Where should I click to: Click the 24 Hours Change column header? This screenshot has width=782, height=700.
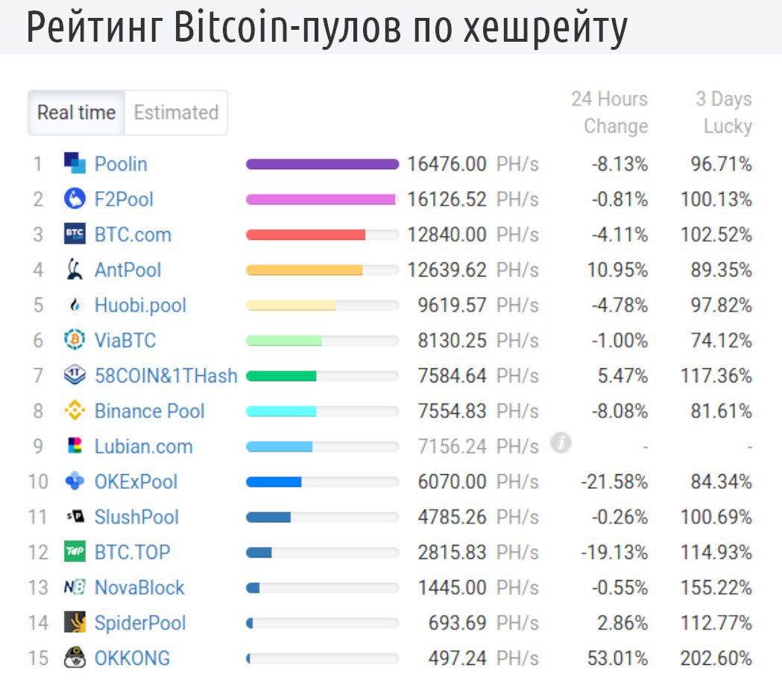point(609,113)
